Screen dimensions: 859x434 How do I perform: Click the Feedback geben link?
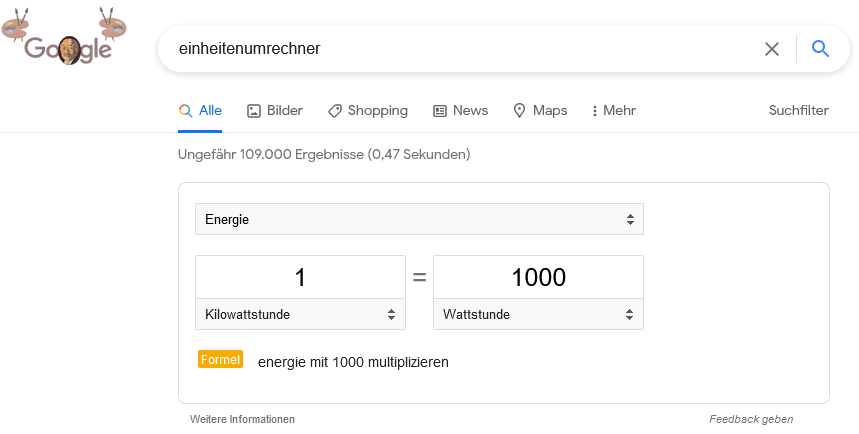tap(751, 419)
